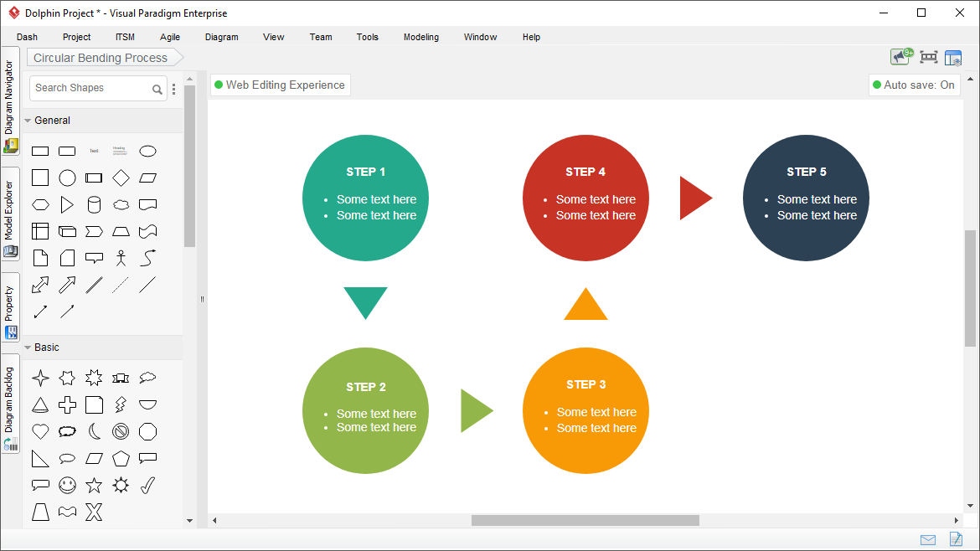Select the cylinder shape
The height and width of the screenshot is (551, 980).
point(94,205)
